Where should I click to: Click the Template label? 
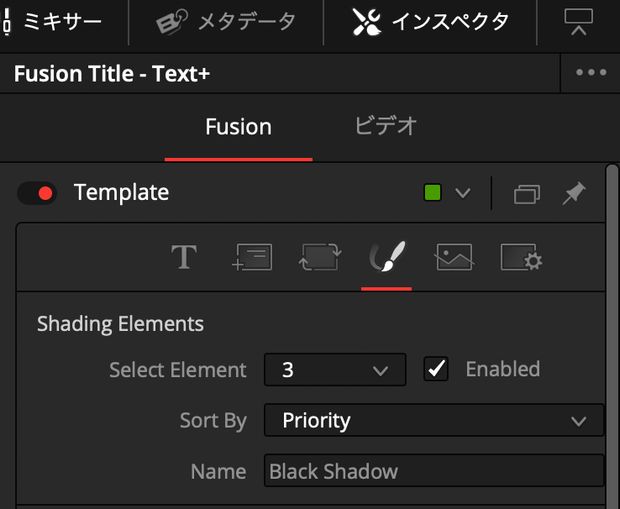[121, 193]
